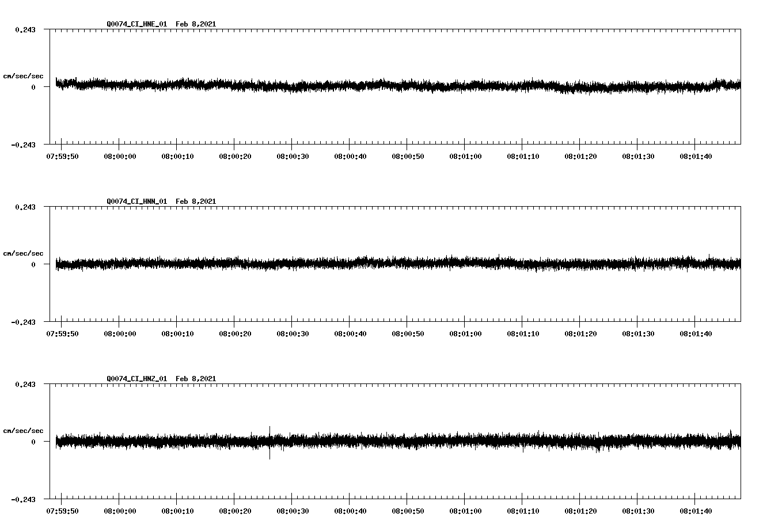Select the Q0074_CI_HNZ_01 channel title

pyautogui.click(x=136, y=379)
